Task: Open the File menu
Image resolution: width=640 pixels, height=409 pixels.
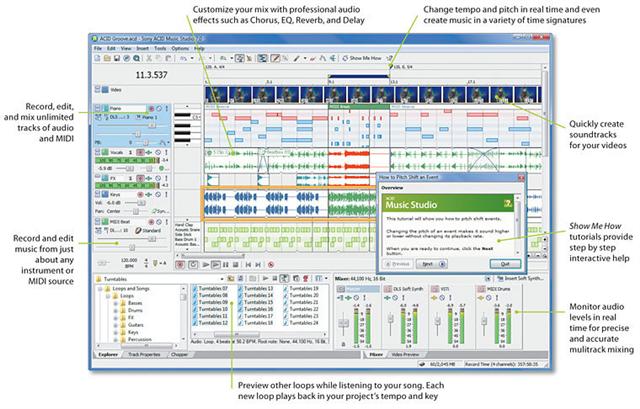Action: pyautogui.click(x=98, y=49)
